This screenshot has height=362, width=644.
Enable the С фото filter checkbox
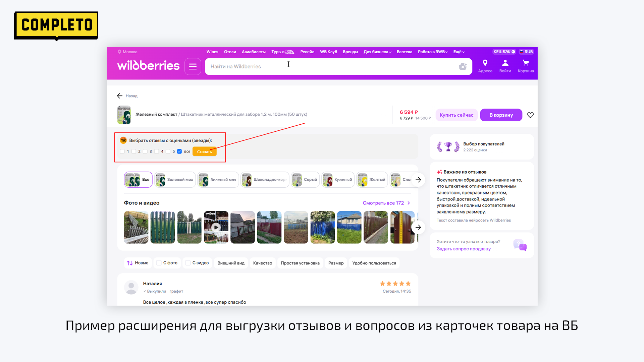point(159,263)
